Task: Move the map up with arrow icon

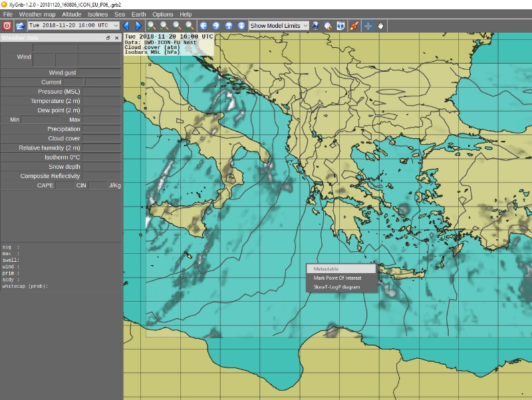Action: pyautogui.click(x=229, y=26)
